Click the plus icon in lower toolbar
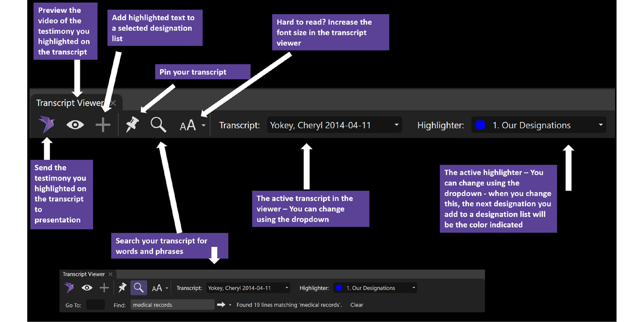 (x=104, y=288)
